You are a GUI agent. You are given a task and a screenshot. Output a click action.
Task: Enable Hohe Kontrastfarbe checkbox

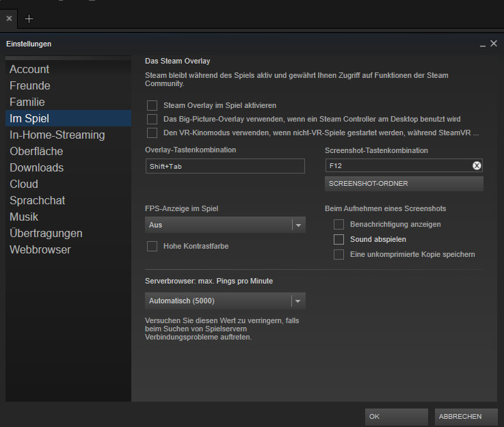pyautogui.click(x=152, y=246)
